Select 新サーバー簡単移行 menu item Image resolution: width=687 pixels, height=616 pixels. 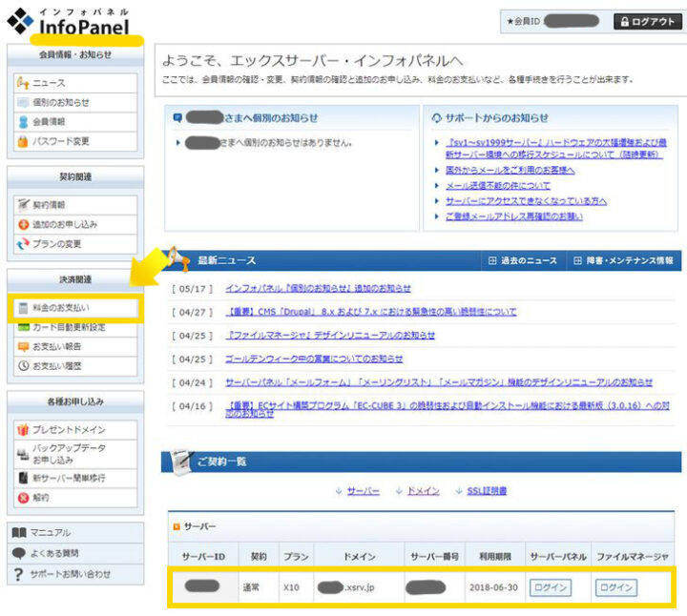click(75, 478)
